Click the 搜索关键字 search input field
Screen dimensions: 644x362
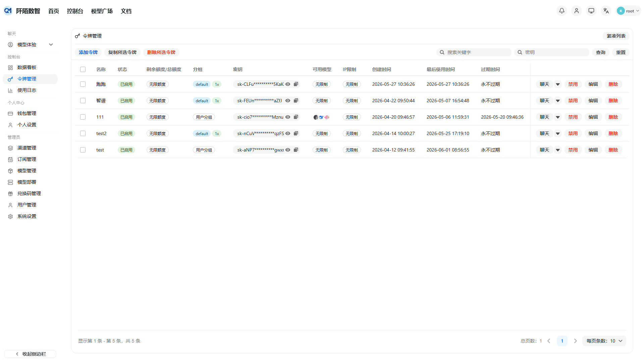coord(474,52)
